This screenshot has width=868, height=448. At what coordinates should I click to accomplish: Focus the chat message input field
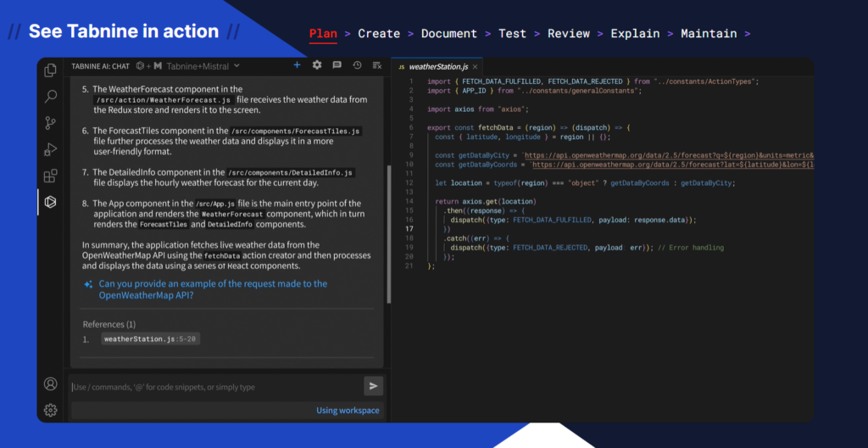click(x=216, y=386)
